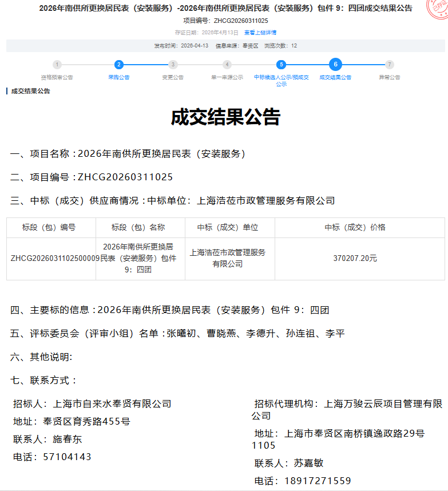Click the numbered circle for step 1
Screen dimensions: 448x491
pos(57,65)
